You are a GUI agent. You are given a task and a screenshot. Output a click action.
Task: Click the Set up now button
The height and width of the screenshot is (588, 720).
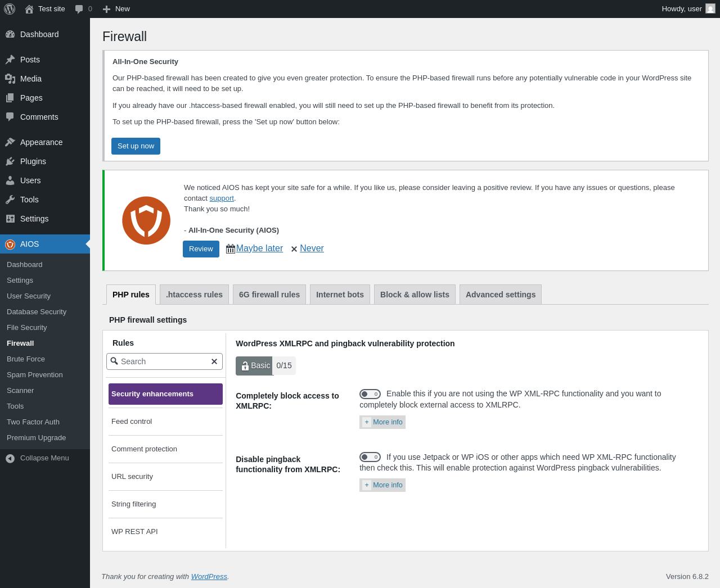pyautogui.click(x=136, y=146)
